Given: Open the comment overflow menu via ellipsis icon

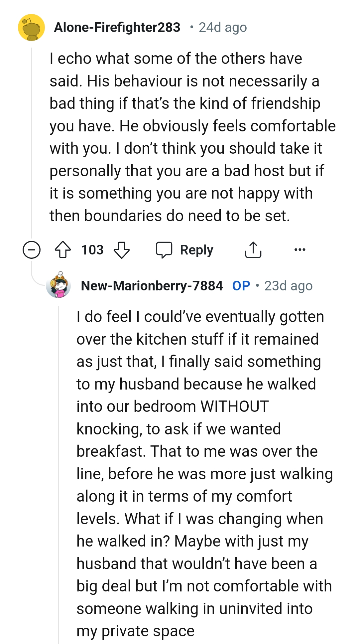Looking at the screenshot, I should point(300,250).
